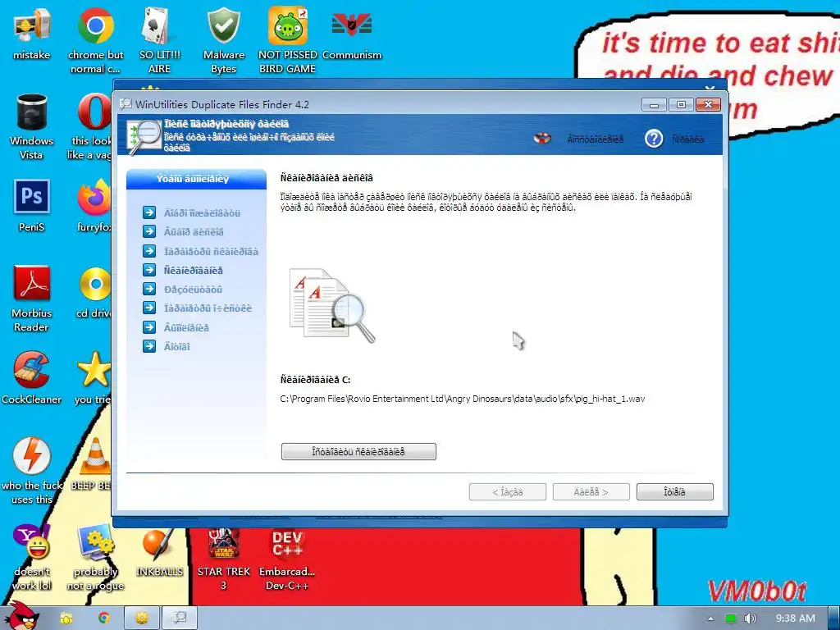The height and width of the screenshot is (630, 840).
Task: Open Chrome from the taskbar
Action: click(x=103, y=619)
